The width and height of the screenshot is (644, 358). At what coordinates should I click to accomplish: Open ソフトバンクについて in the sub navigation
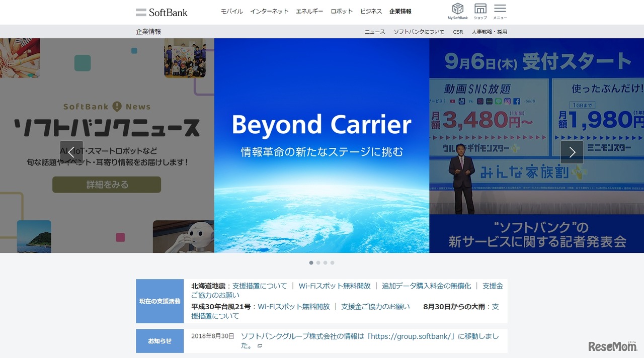419,32
